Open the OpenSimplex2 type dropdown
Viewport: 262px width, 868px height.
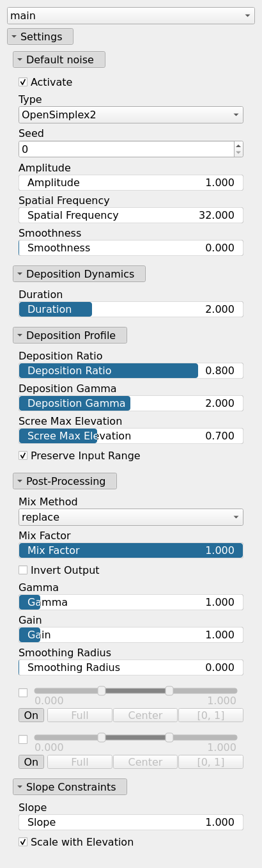131,114
